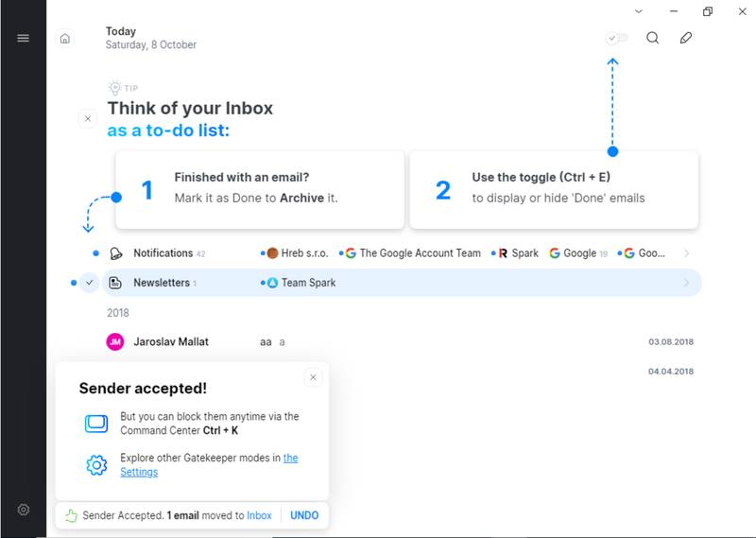Open the Jaroslav Mallat email
Screen dimensions: 756x538
click(378, 341)
